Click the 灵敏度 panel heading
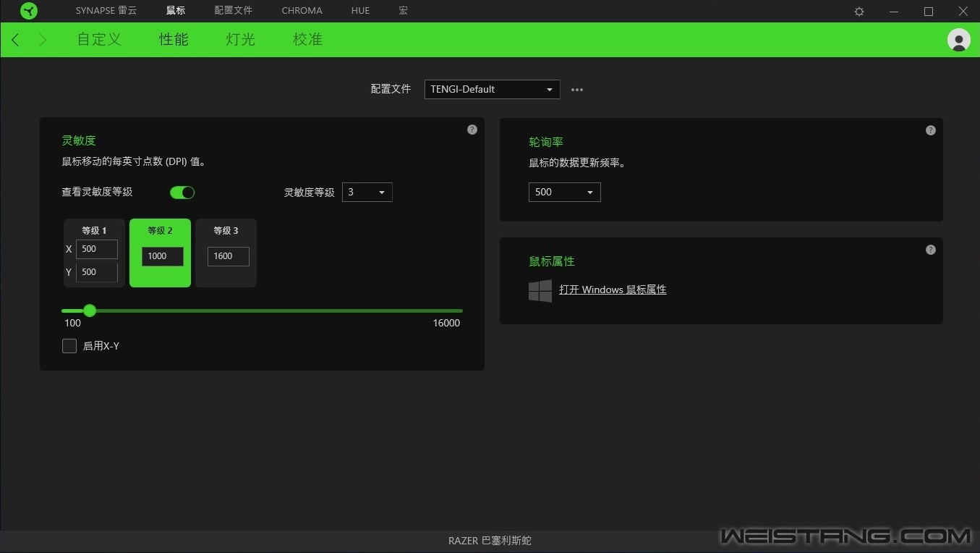This screenshot has height=553, width=980. pos(79,141)
